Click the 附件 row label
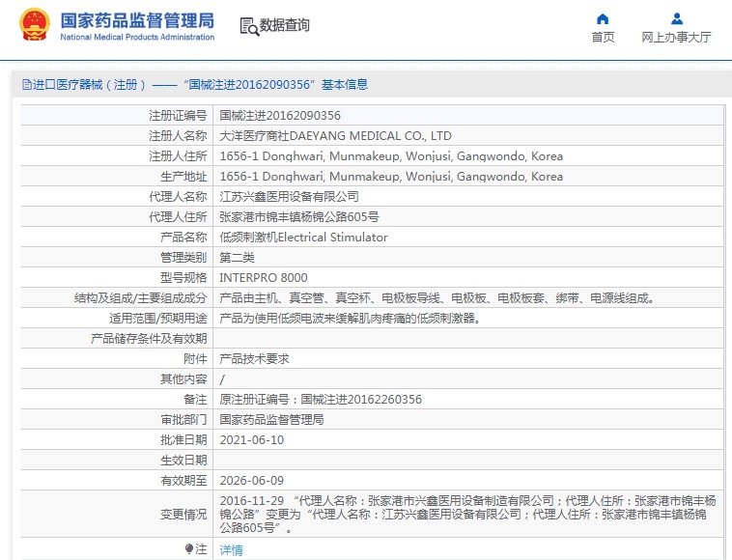 pyautogui.click(x=195, y=359)
